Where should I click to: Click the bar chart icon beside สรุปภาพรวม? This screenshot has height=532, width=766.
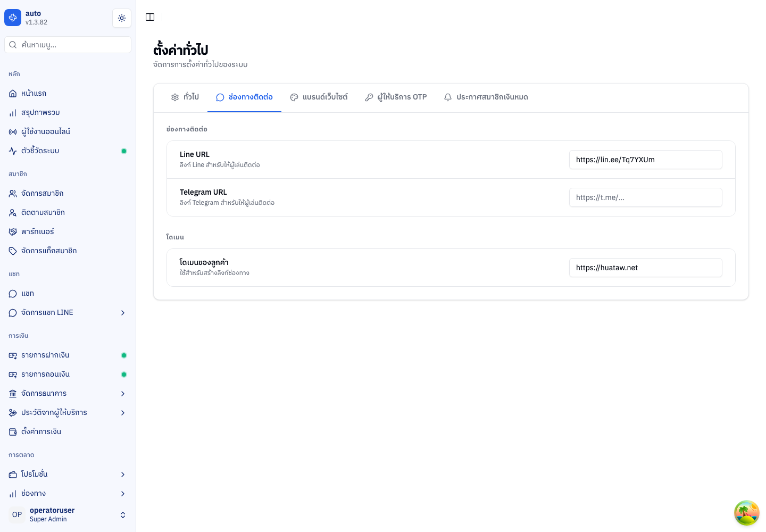click(x=13, y=113)
